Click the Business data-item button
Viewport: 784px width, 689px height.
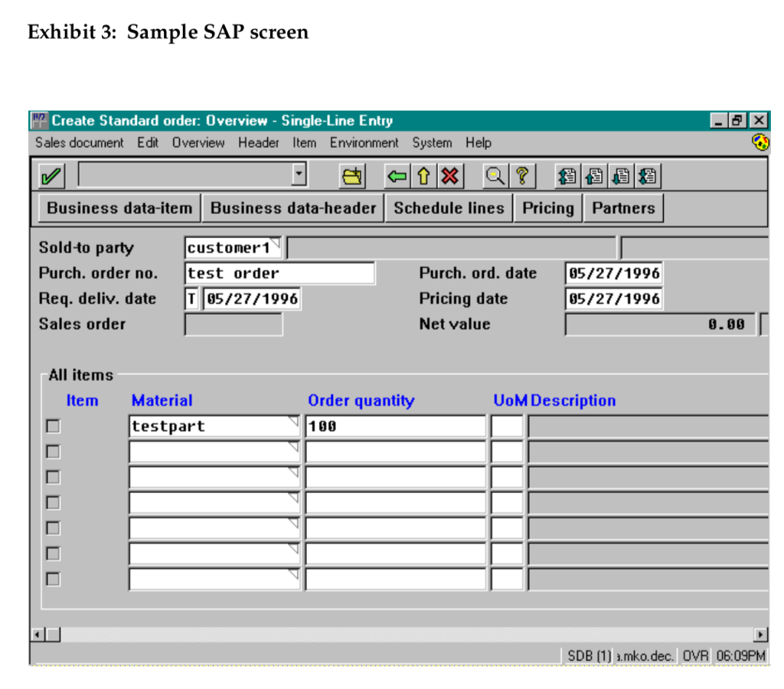tap(119, 208)
